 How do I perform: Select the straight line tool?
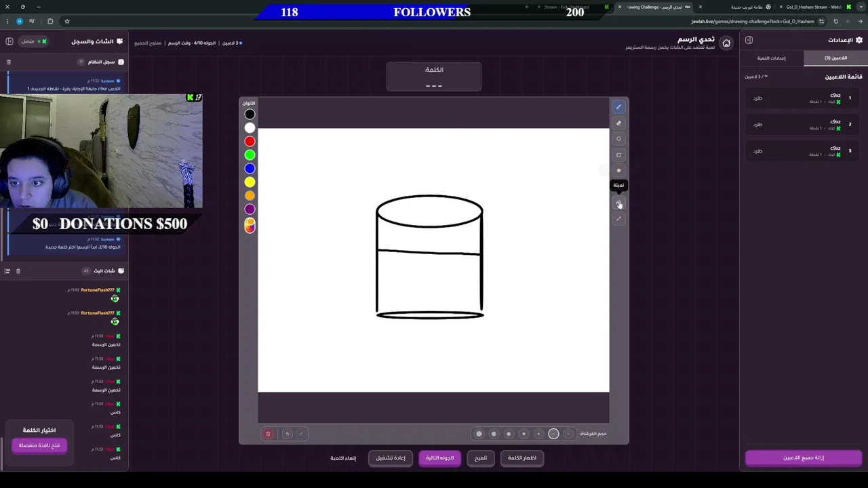pyautogui.click(x=618, y=219)
